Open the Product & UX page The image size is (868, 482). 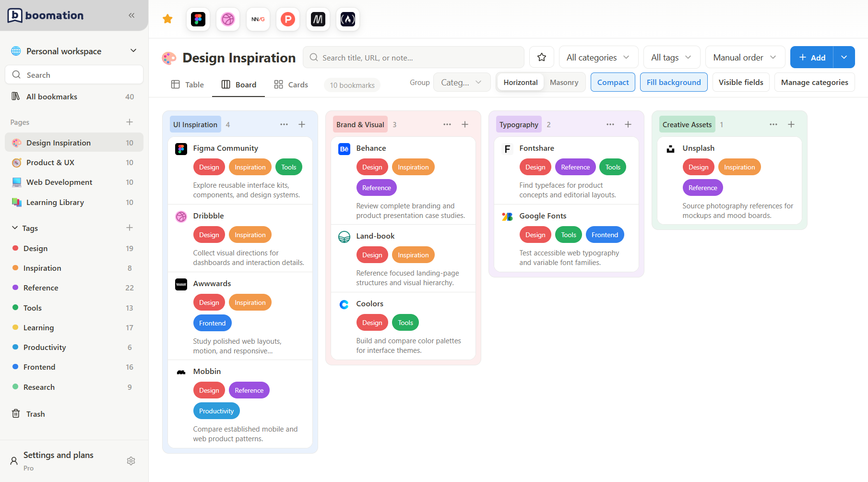coord(74,162)
